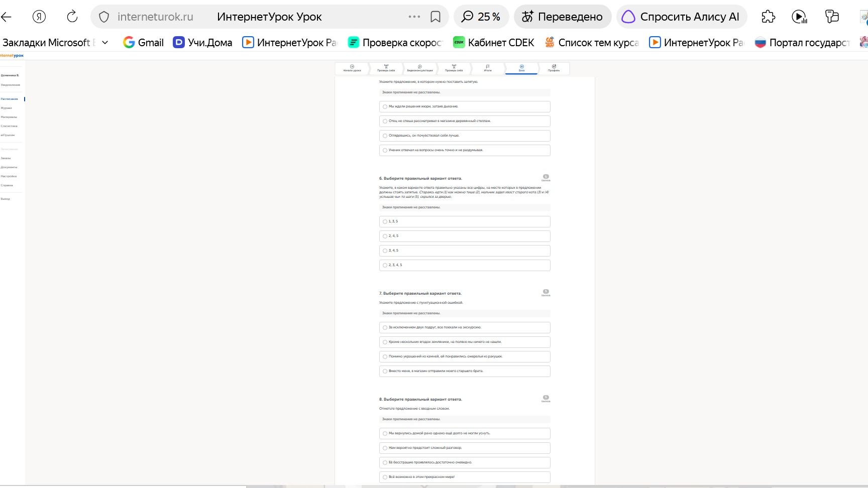Open the 25 % zoom indicator
868x488 pixels.
[481, 17]
